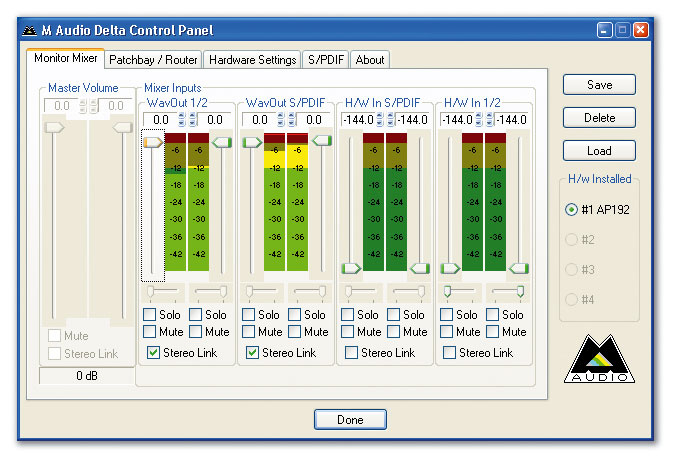Mute the right WavOut S/PDIF channel
This screenshot has height=463, width=674.
click(x=294, y=331)
